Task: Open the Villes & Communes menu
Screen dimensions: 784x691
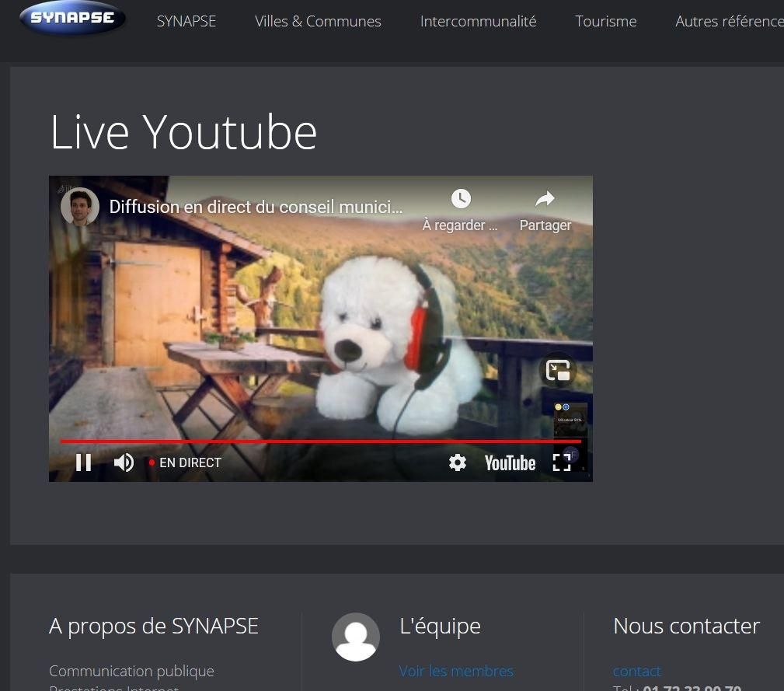Action: [x=318, y=22]
